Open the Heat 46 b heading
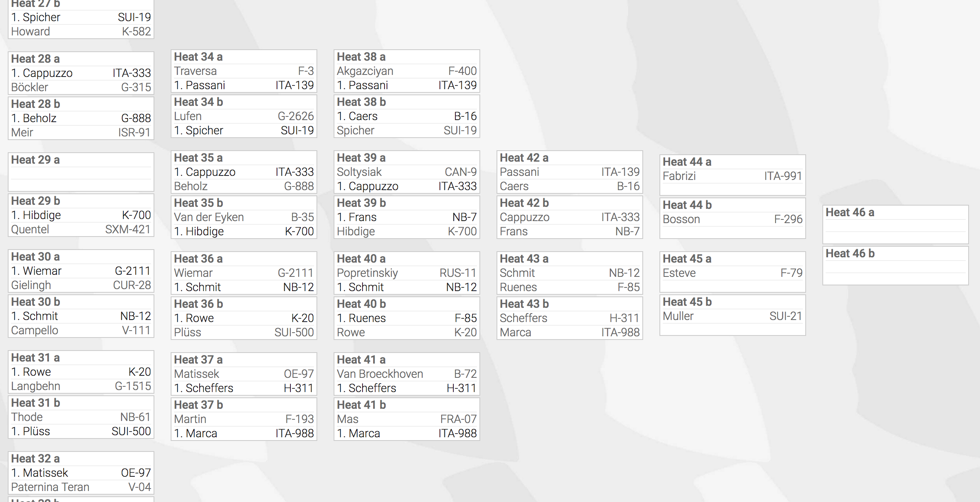The width and height of the screenshot is (980, 502). [x=850, y=254]
